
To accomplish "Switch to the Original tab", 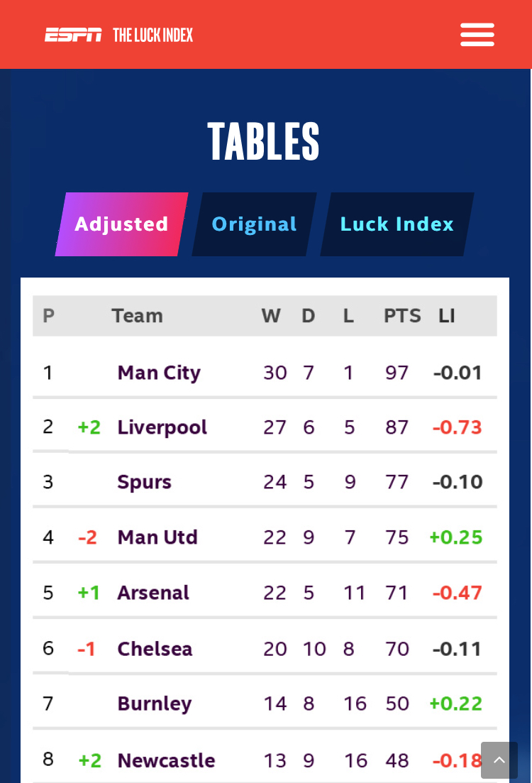I will [254, 224].
